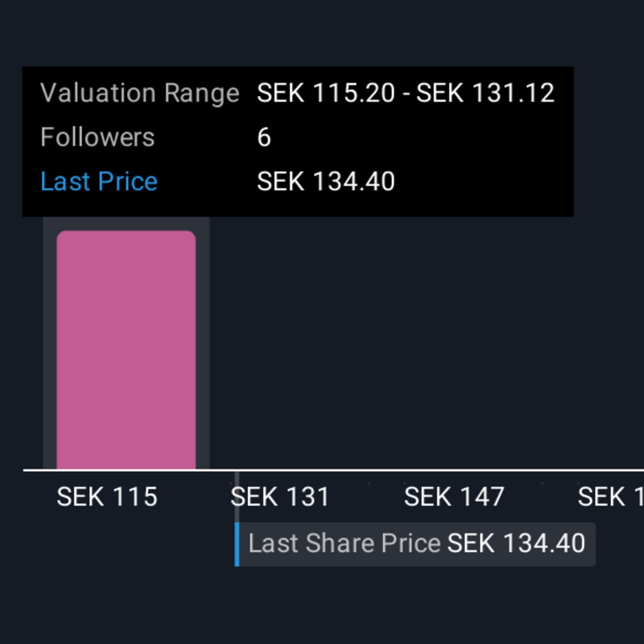Click the SEK 131 axis label

[280, 497]
